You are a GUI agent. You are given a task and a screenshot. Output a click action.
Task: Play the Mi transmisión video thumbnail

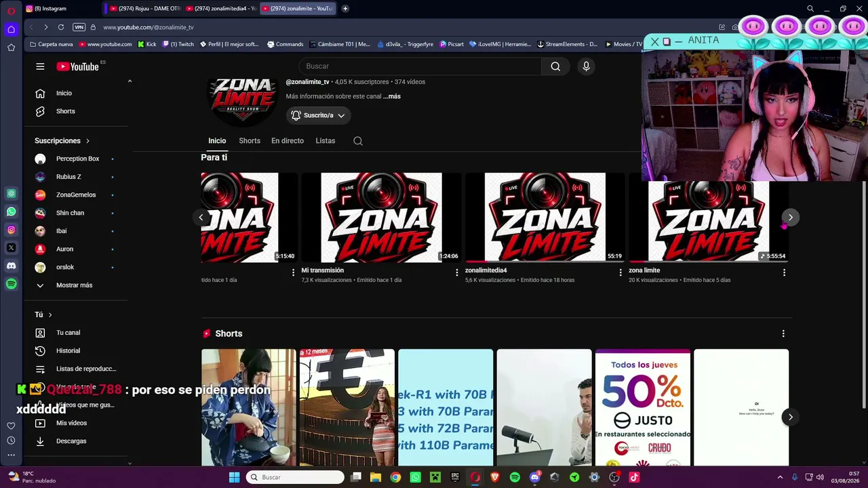381,218
